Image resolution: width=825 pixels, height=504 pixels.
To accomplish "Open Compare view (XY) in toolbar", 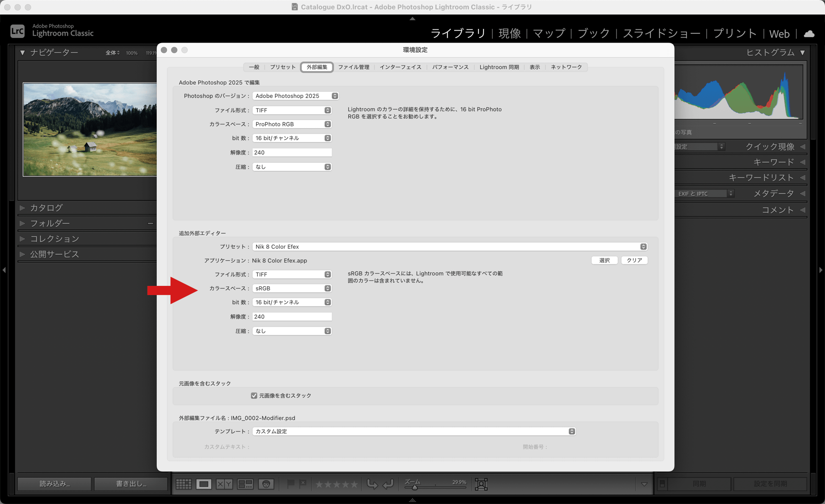I will [x=224, y=484].
